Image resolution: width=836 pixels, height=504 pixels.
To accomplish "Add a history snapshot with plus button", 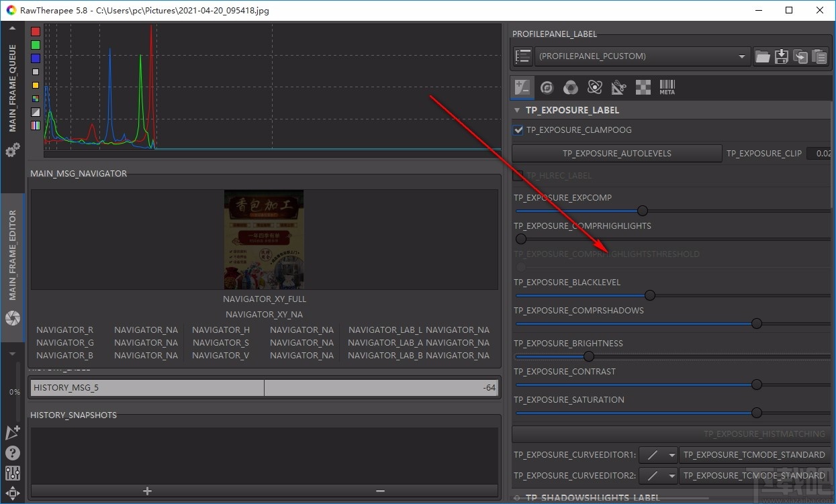I will (x=147, y=491).
